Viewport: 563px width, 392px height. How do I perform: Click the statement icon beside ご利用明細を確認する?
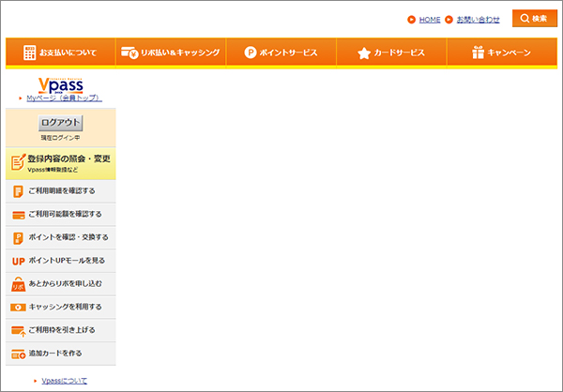18,191
